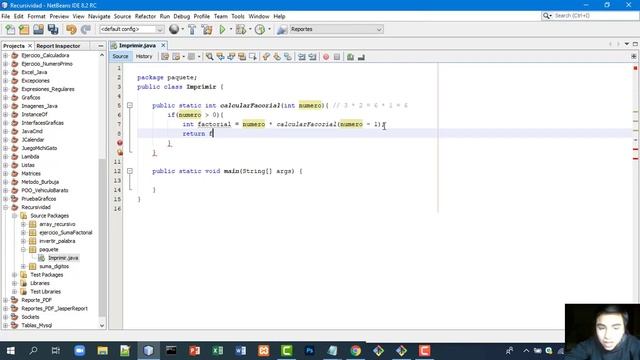Collapse the paquete package node

click(x=23, y=249)
